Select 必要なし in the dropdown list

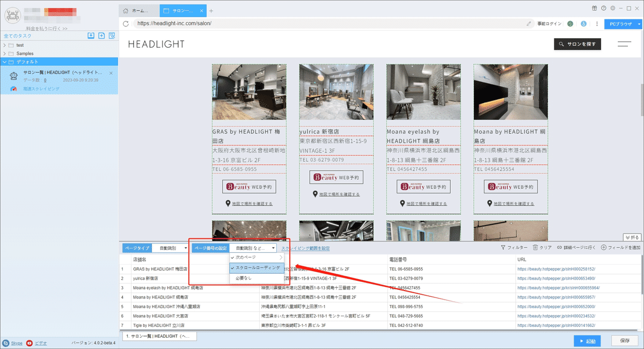[257, 278]
